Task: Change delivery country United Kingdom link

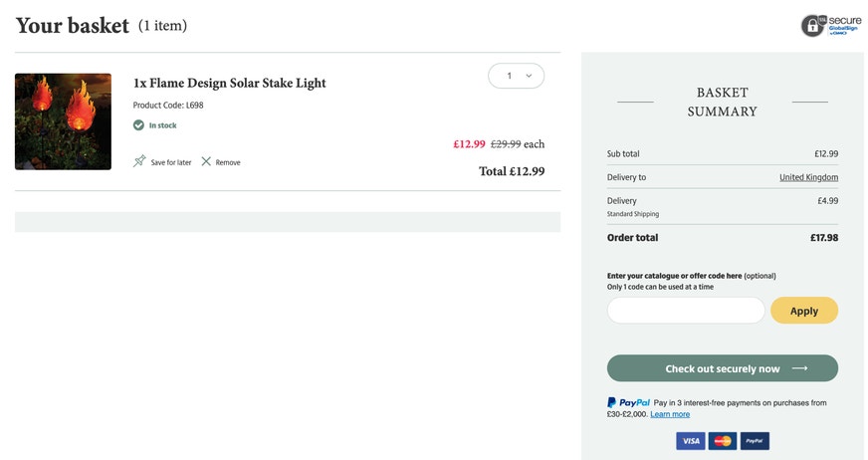Action: pyautogui.click(x=808, y=177)
